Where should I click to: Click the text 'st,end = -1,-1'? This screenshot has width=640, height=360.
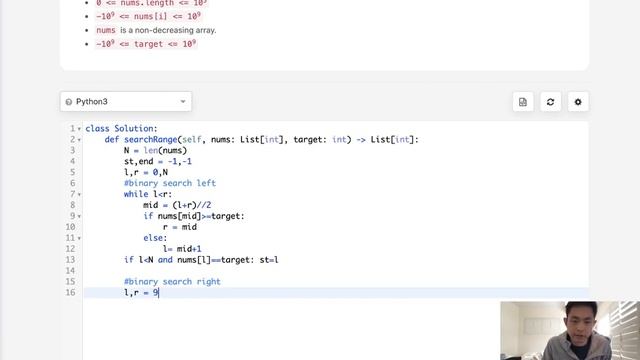point(158,162)
